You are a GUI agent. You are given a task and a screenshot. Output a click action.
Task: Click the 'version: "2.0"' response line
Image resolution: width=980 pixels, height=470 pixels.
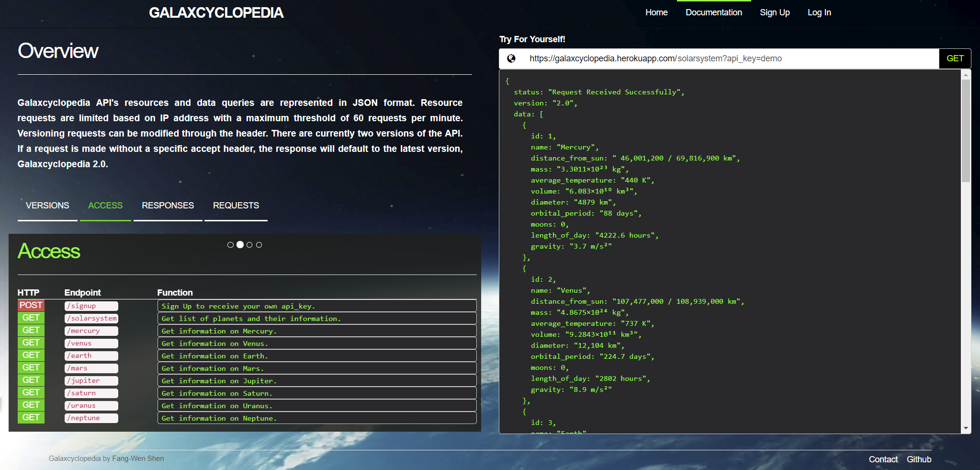(546, 103)
